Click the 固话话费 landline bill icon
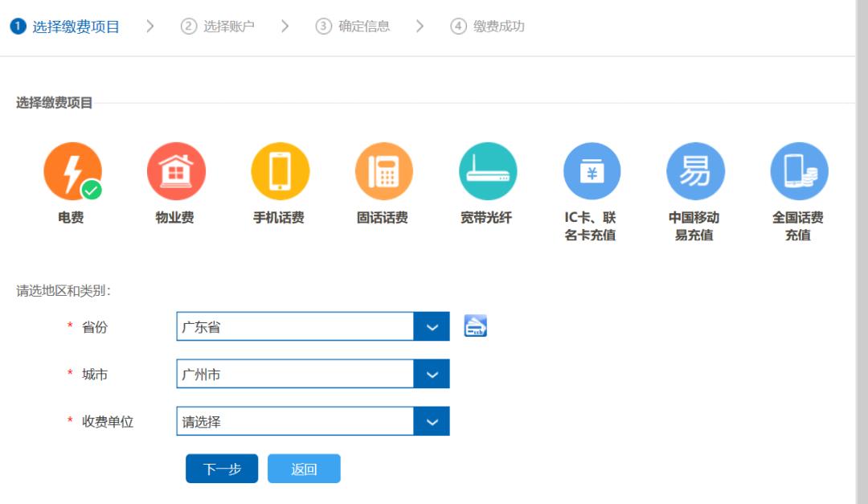The width and height of the screenshot is (868, 504). pos(383,170)
